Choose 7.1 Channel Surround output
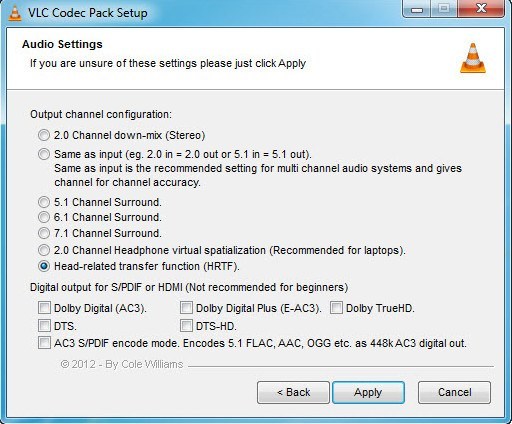512x424 pixels. pyautogui.click(x=44, y=233)
